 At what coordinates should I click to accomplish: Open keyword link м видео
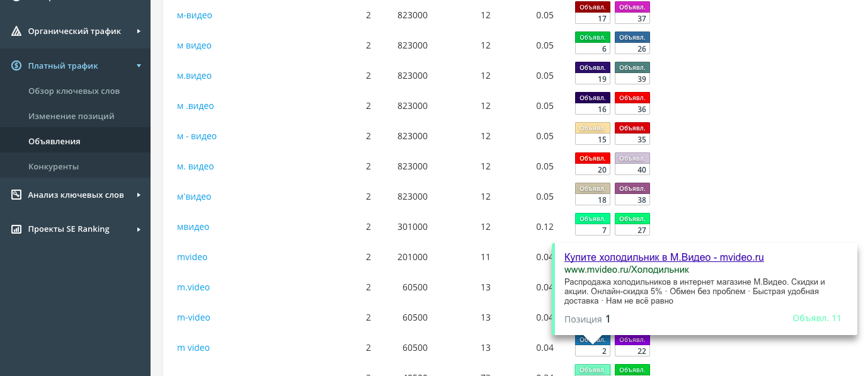pyautogui.click(x=194, y=45)
